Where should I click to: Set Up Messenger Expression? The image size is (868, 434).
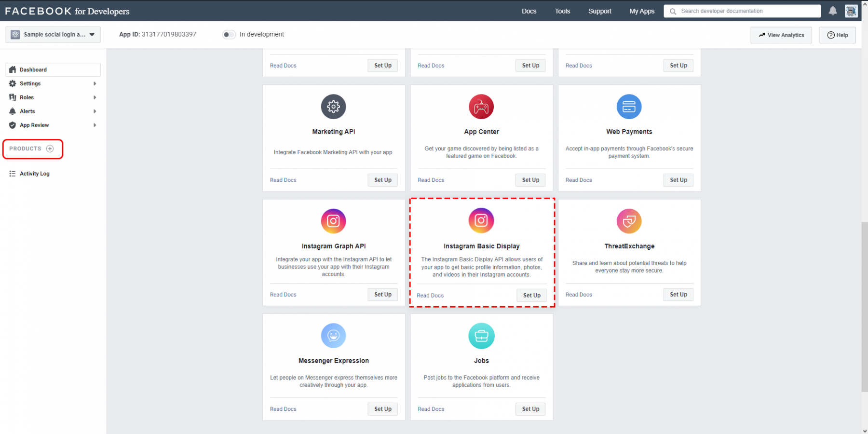pos(383,409)
